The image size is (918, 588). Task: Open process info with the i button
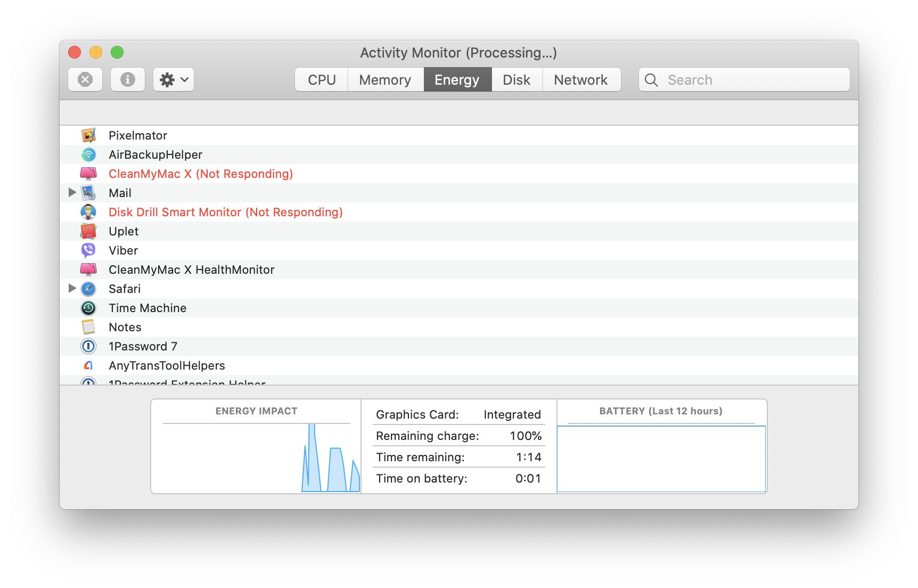point(128,79)
